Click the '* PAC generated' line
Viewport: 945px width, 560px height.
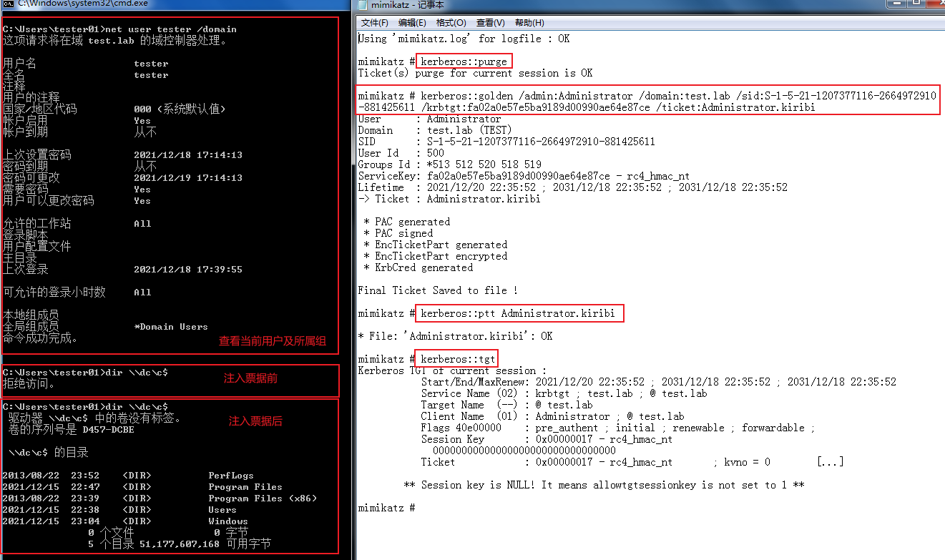pos(406,222)
